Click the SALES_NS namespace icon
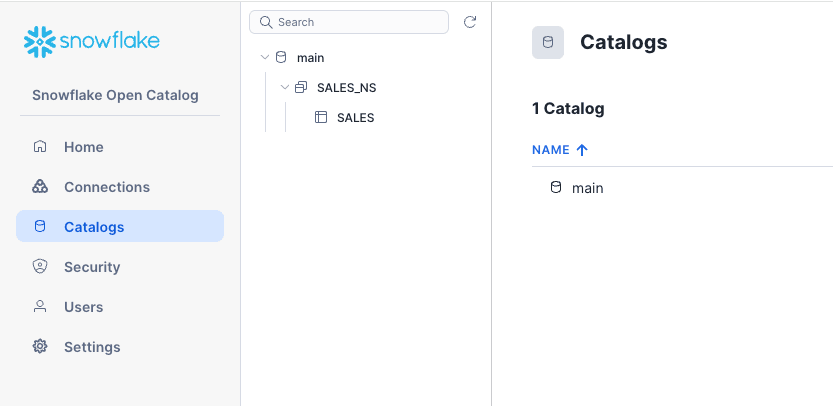833x406 pixels. point(301,88)
